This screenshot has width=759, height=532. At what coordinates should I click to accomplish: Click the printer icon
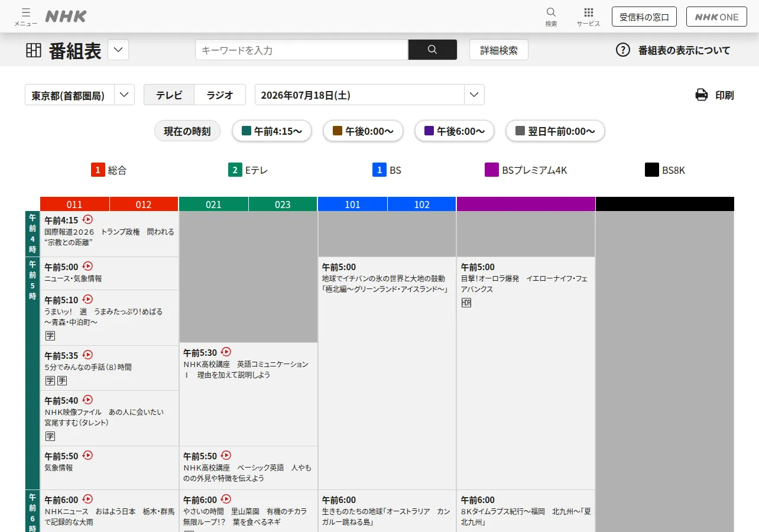pyautogui.click(x=702, y=95)
